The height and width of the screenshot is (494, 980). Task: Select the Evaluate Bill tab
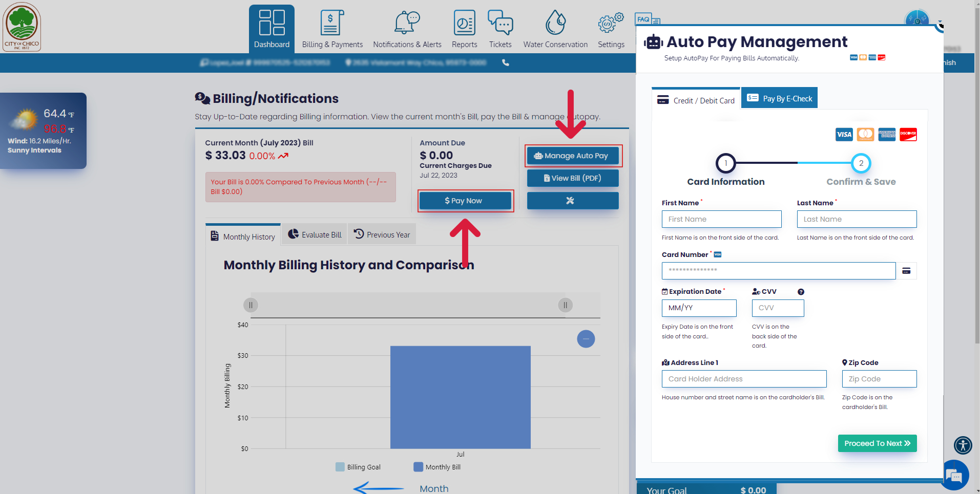click(x=315, y=234)
